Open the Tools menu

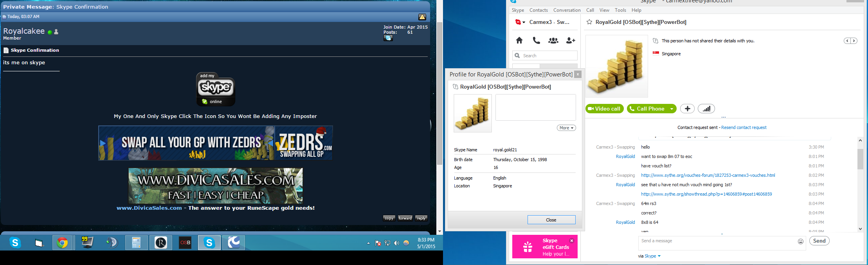620,10
